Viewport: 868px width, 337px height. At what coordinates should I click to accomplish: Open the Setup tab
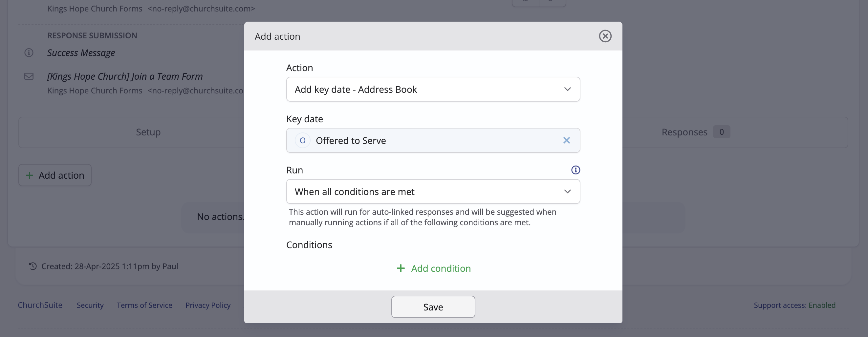point(148,132)
